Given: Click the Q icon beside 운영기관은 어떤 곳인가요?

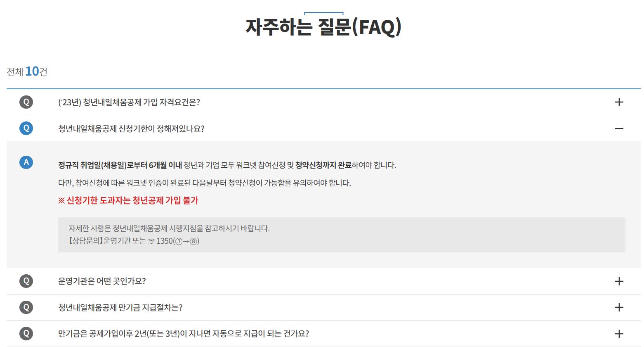Looking at the screenshot, I should click(26, 281).
